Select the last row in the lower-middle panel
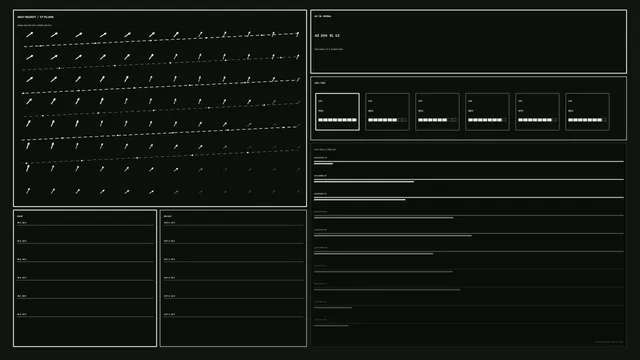640x360 pixels. (x=233, y=315)
